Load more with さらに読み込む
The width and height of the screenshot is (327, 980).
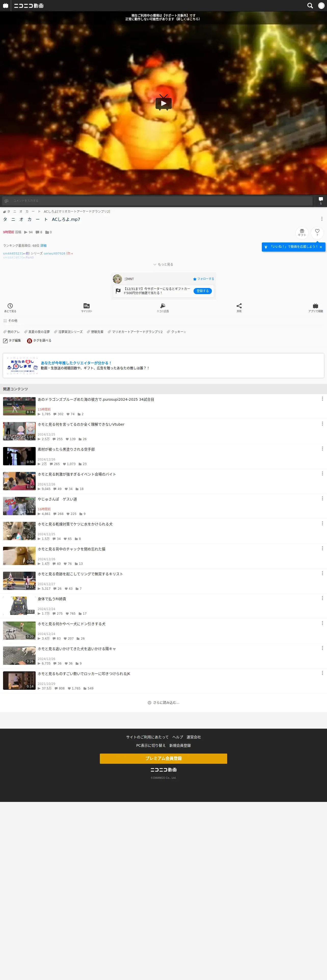tap(163, 703)
